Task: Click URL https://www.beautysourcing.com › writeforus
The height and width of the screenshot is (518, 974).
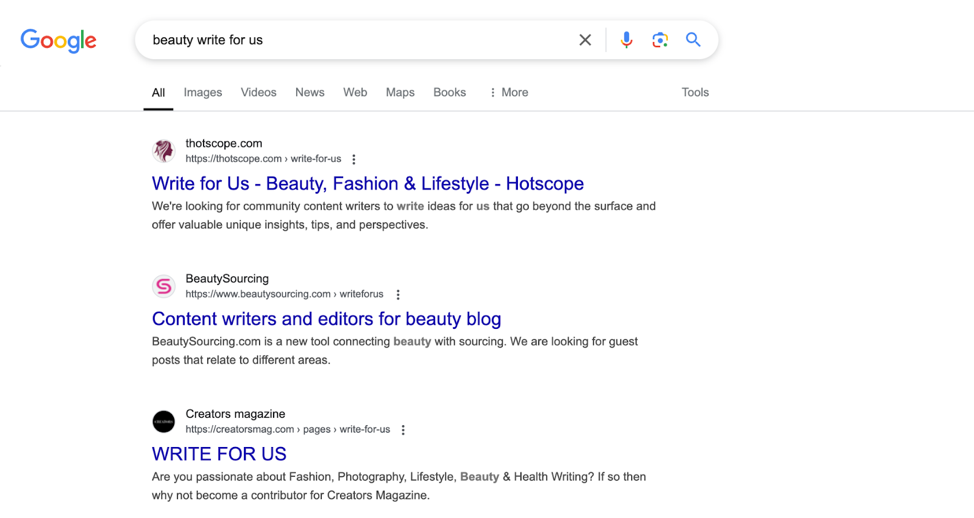Action: tap(284, 294)
